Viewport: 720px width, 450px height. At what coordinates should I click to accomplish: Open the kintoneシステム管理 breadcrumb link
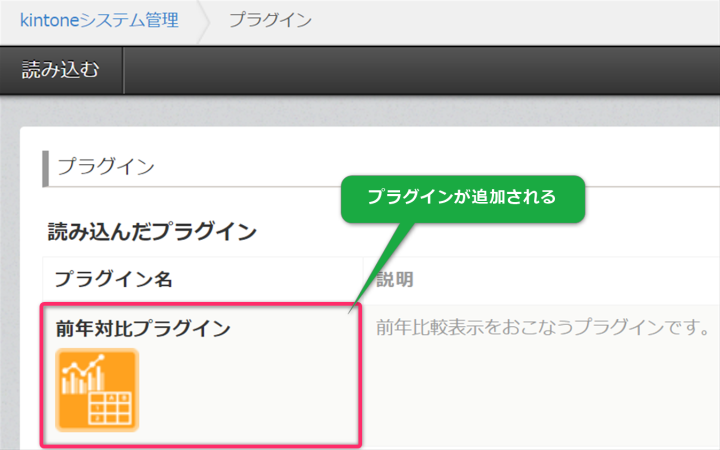[99, 20]
